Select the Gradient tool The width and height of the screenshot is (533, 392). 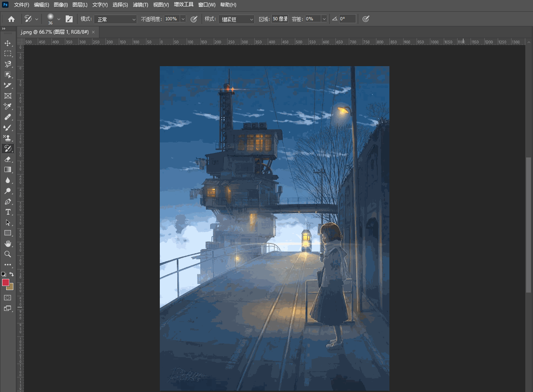[x=8, y=170]
